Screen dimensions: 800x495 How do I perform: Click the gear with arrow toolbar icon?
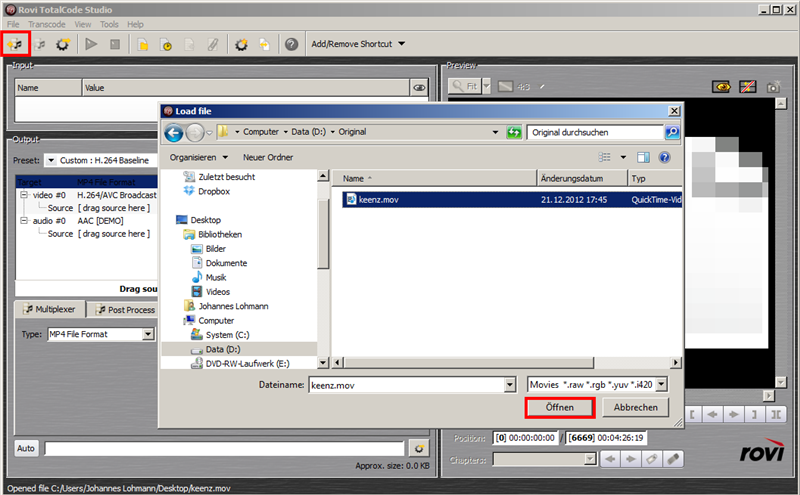(63, 44)
